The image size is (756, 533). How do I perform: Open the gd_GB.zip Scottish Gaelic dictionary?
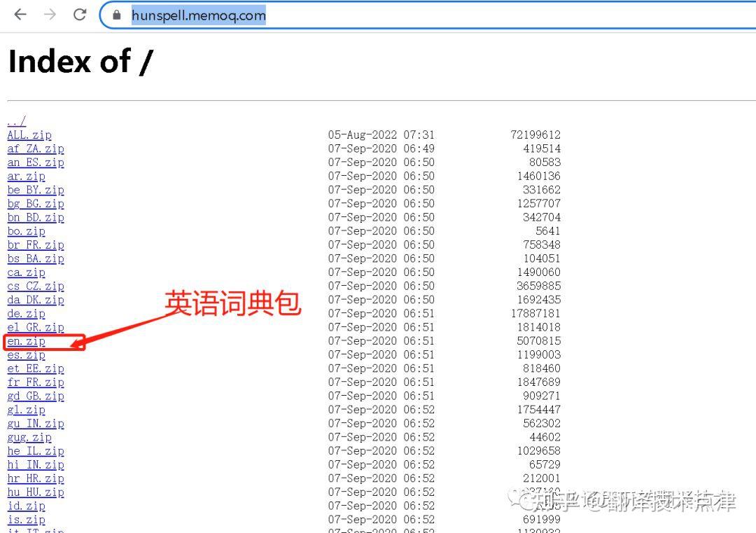point(35,396)
